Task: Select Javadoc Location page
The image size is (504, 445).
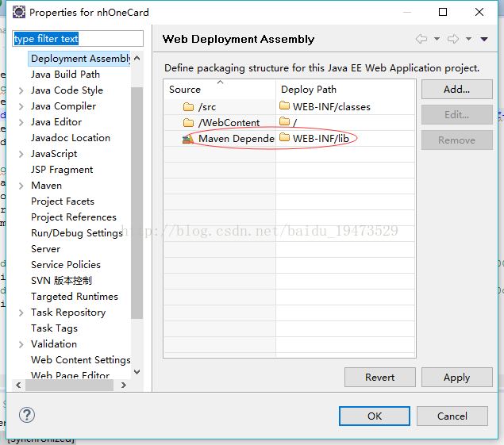Action: tap(71, 138)
